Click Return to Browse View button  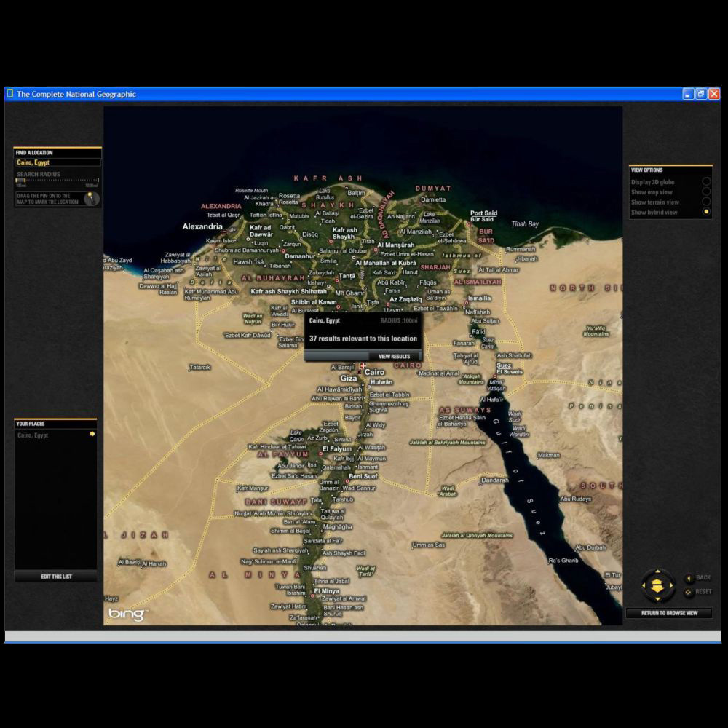(x=669, y=613)
